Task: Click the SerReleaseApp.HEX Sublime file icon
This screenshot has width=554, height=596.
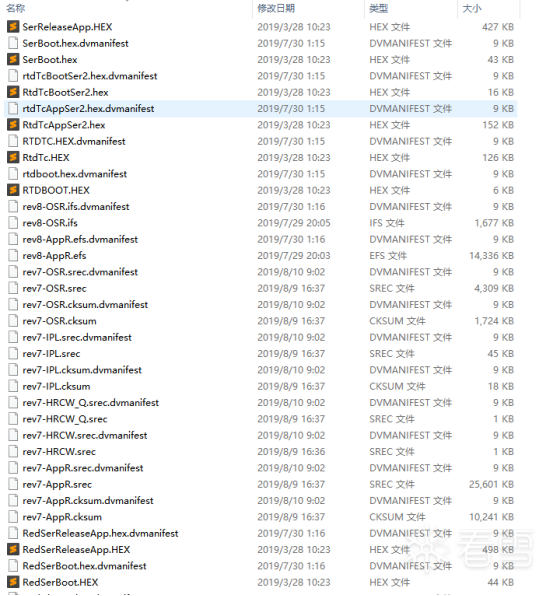Action: (x=13, y=27)
